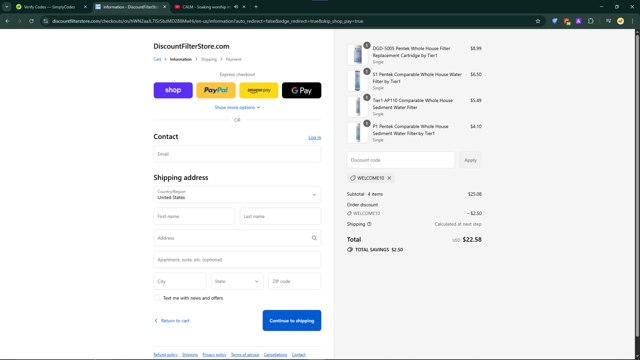Open the browser extensions puzzle icon

(591, 21)
